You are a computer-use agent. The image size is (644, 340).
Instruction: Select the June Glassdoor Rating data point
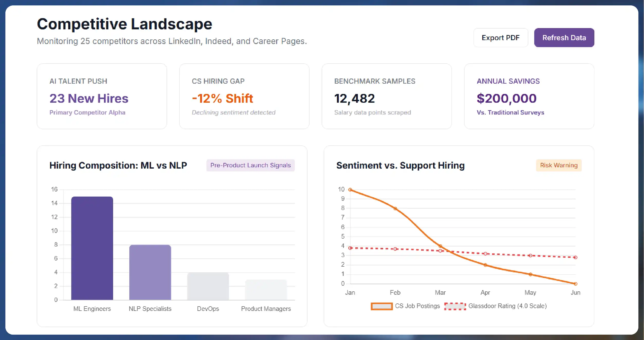576,257
